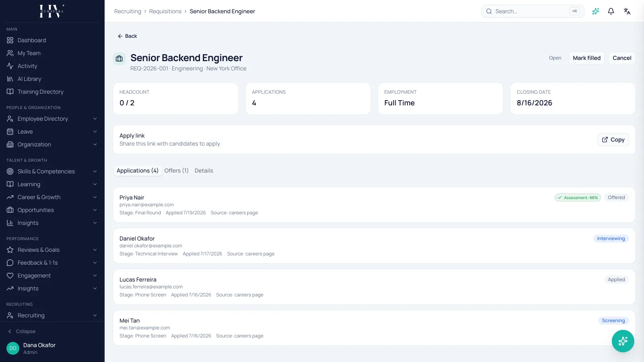This screenshot has height=362, width=644.
Task: Click the Organization building icon
Action: click(10, 144)
